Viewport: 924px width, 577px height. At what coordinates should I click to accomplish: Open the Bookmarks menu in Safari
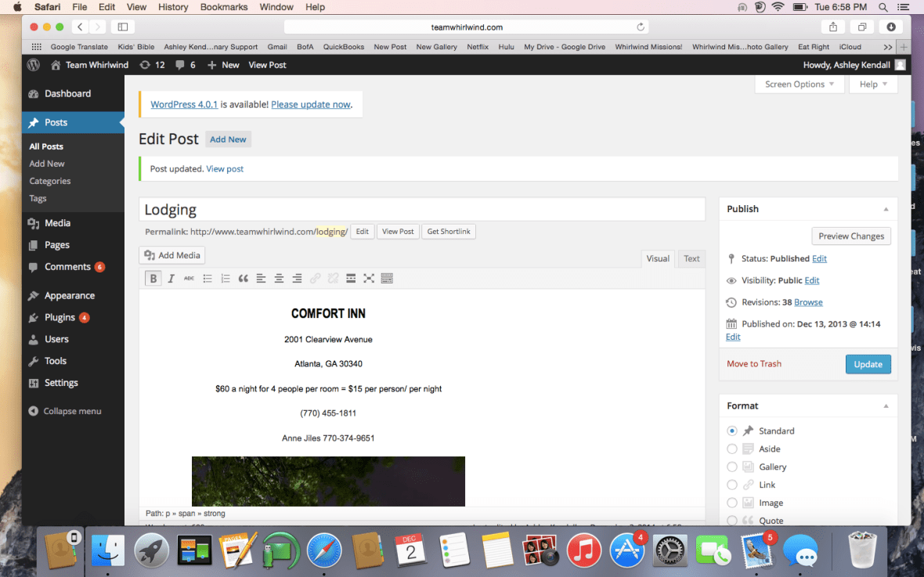click(x=223, y=6)
